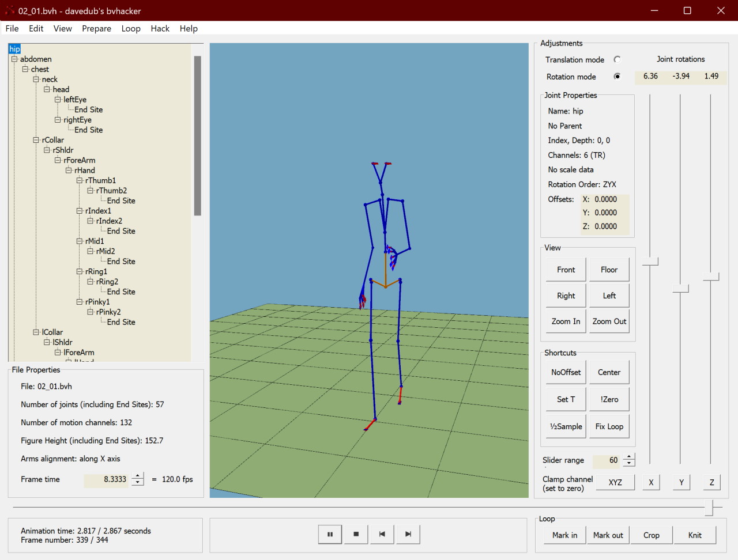Click the Frame time input field
The height and width of the screenshot is (560, 738).
click(107, 479)
